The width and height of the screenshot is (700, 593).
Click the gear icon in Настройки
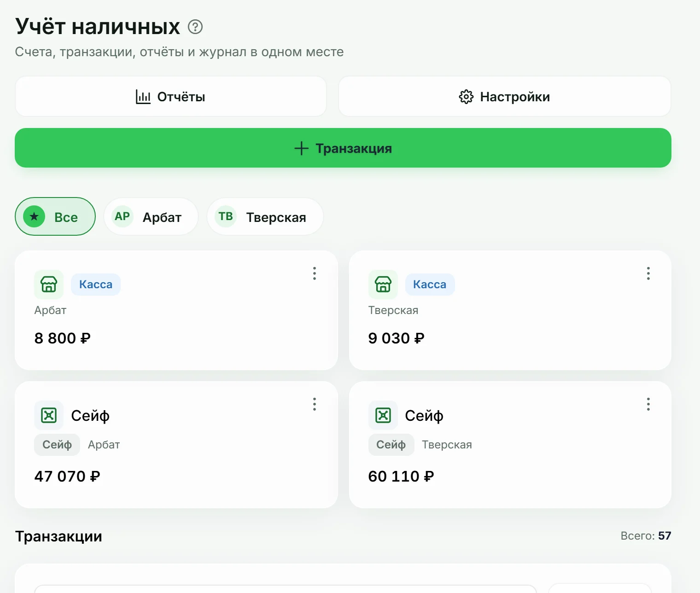click(x=466, y=97)
